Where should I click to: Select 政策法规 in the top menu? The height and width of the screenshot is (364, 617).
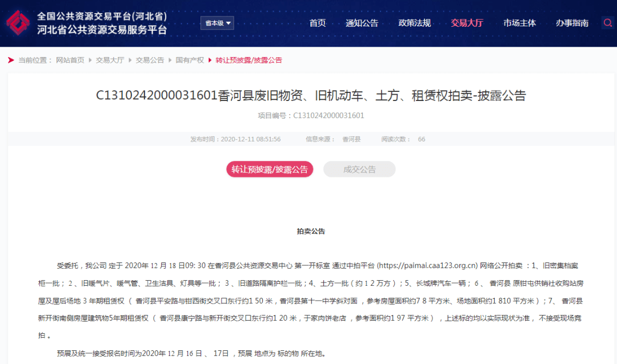[414, 23]
